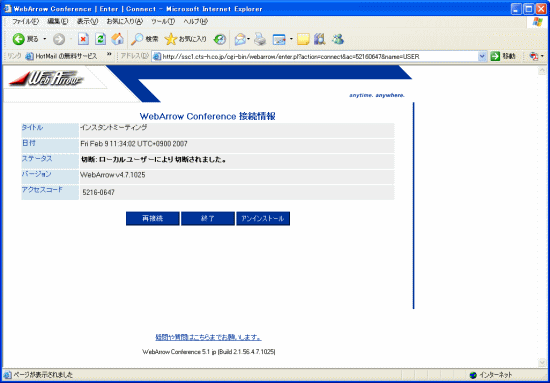The image size is (550, 383).
Task: Expand the Links bar chevron
Action: coord(109,55)
